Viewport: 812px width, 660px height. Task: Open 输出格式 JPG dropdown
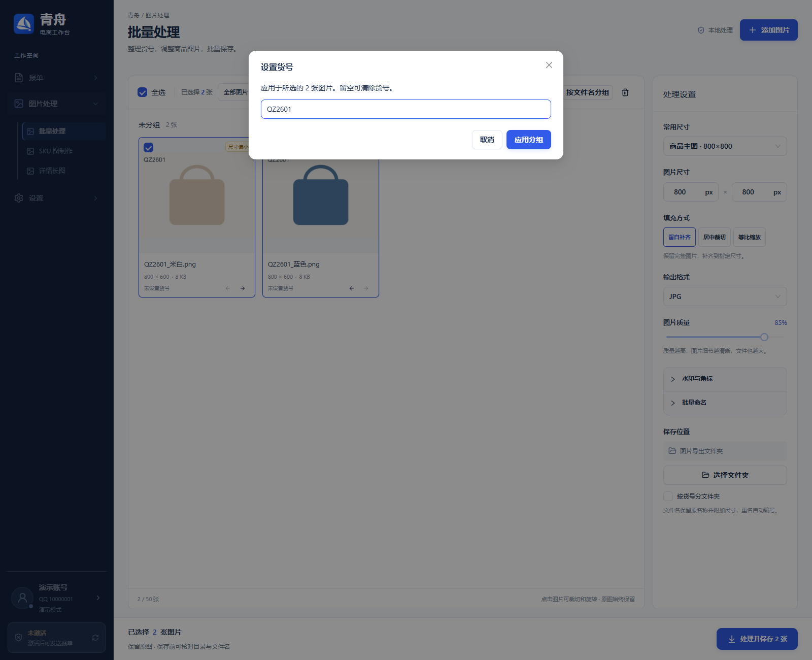point(725,296)
